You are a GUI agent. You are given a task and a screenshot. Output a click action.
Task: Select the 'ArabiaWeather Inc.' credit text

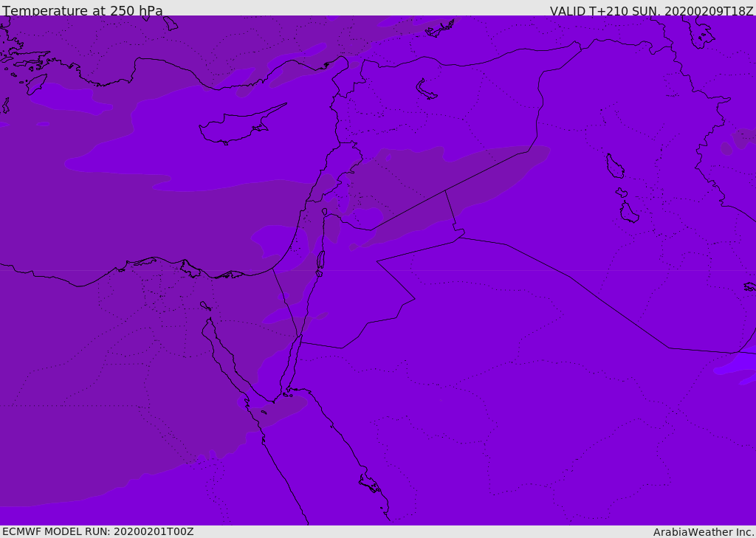point(704,532)
